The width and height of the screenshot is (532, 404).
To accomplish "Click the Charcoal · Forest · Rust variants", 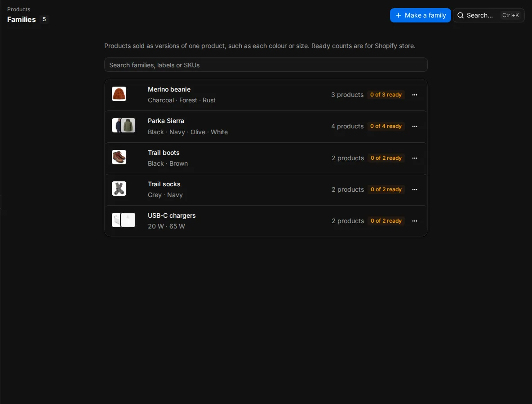I will click(x=182, y=100).
